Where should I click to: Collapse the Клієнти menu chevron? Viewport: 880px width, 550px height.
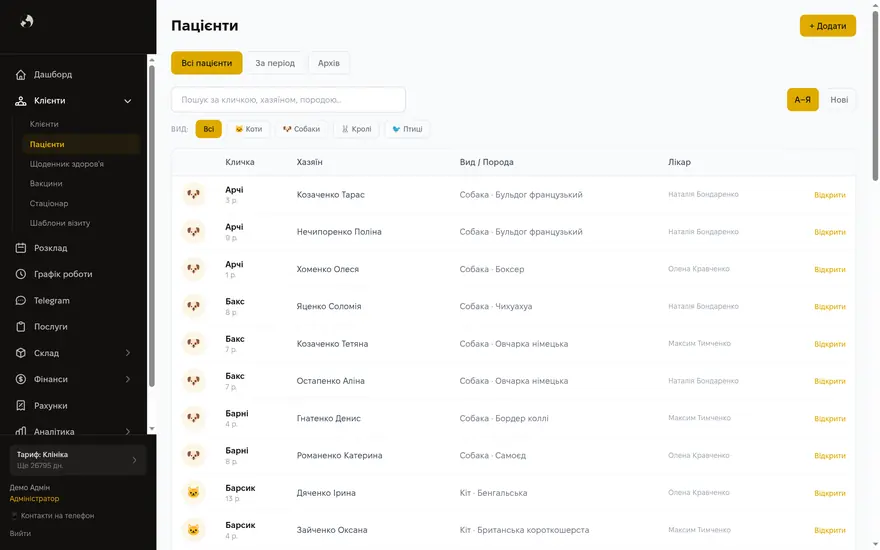pyautogui.click(x=127, y=101)
